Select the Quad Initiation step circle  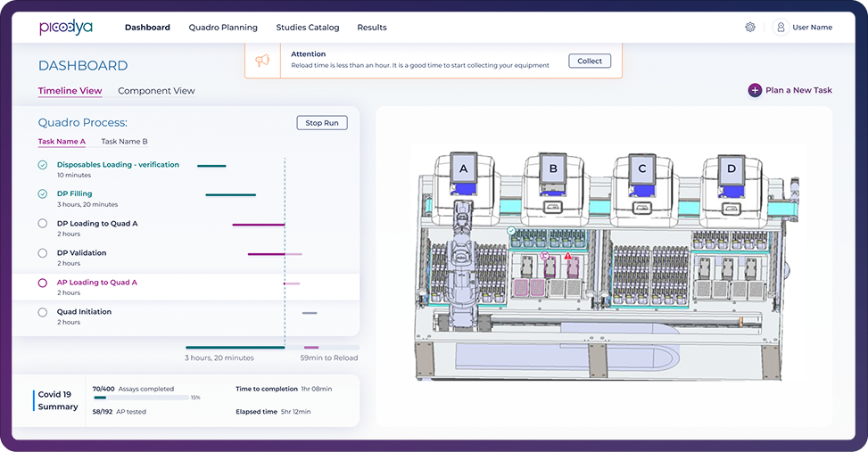coord(43,312)
